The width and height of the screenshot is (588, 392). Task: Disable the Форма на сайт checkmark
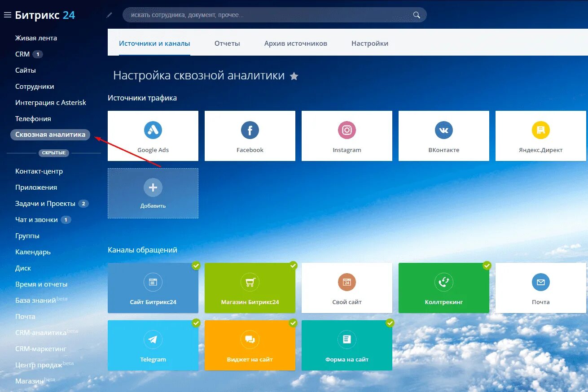[x=390, y=323]
